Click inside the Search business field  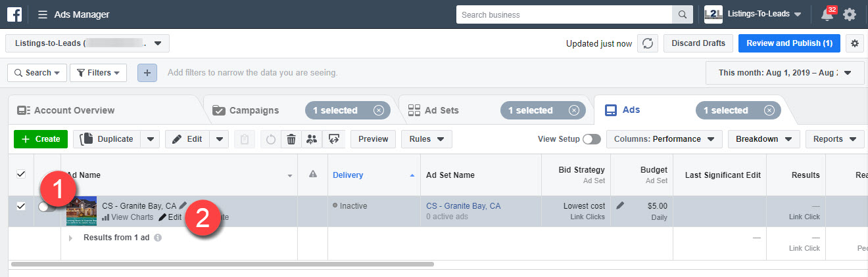tap(564, 14)
